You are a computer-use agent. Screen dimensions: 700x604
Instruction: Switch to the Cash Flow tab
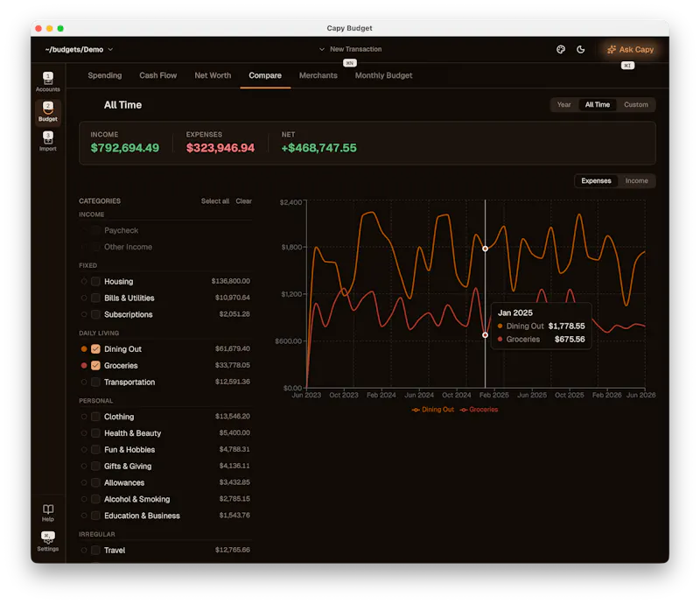(x=158, y=75)
